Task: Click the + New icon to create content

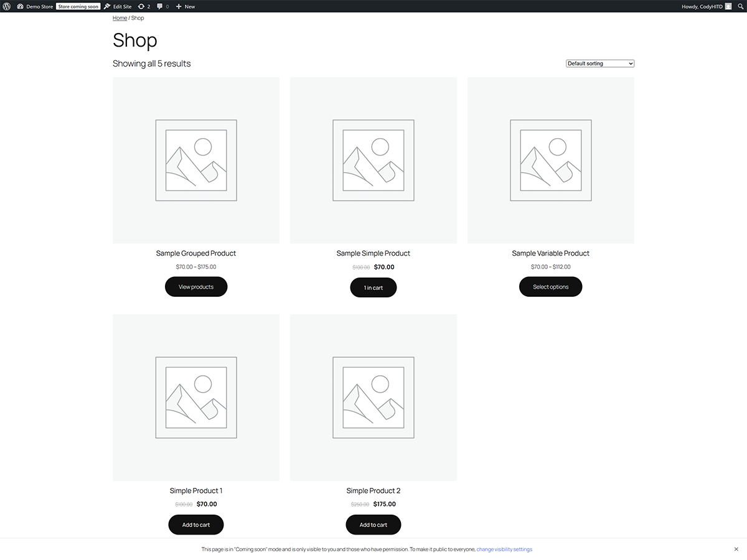Action: (179, 6)
